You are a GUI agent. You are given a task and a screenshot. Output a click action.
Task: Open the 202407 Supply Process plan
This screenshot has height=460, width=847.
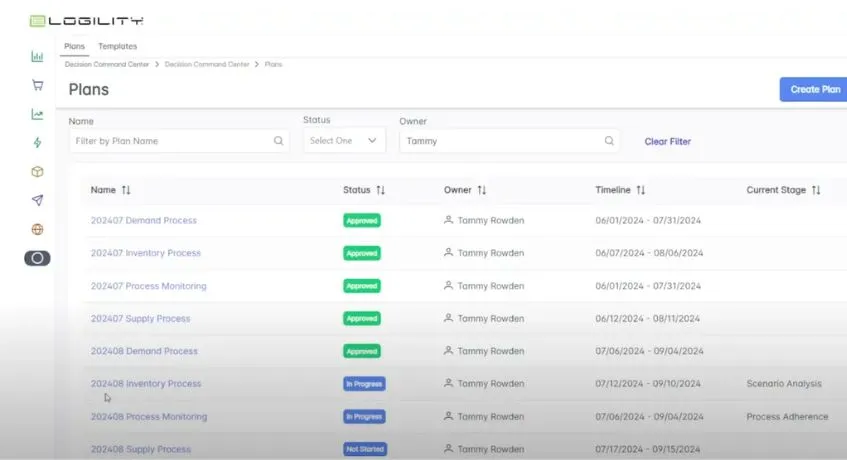(140, 319)
